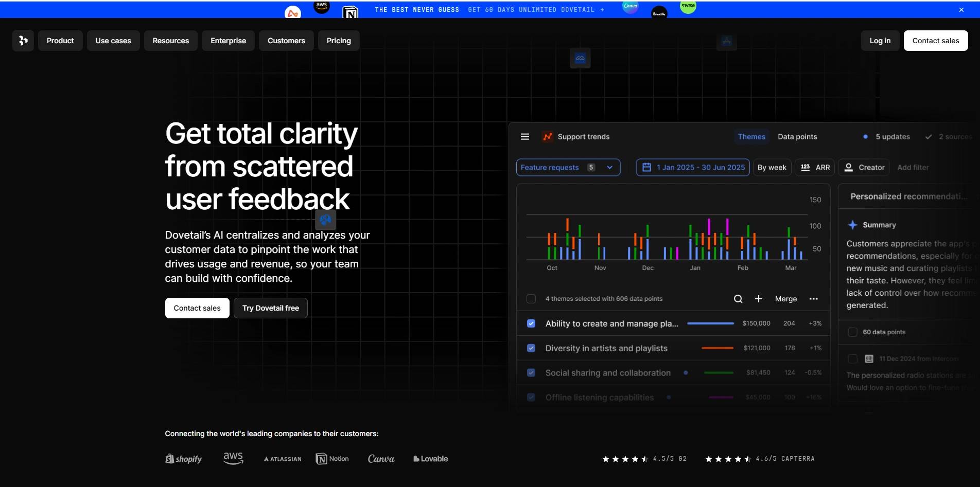Click the 'Try Dovetail free' button

pyautogui.click(x=270, y=308)
